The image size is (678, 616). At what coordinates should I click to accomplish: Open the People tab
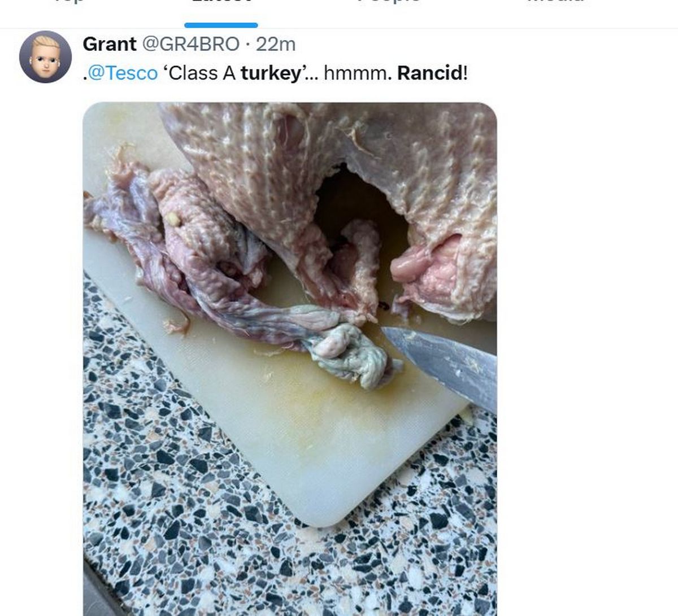[x=389, y=3]
